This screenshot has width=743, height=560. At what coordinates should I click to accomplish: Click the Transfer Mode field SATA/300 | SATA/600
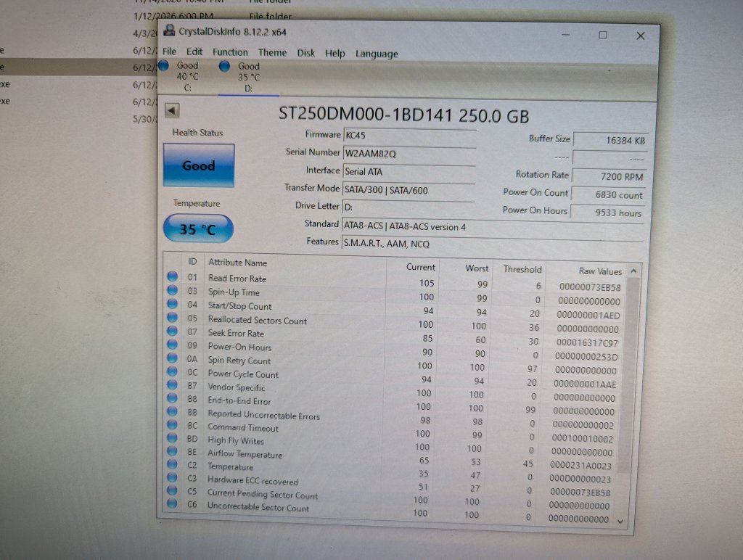(x=408, y=190)
